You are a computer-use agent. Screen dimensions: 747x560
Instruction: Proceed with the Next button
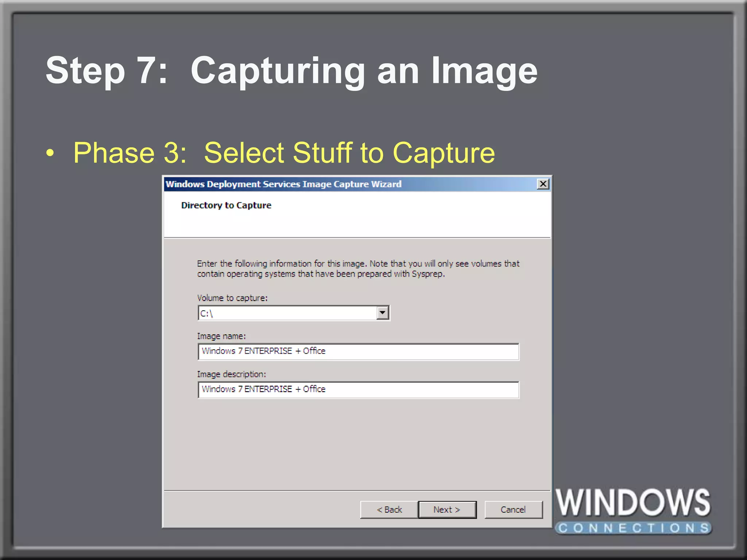[x=447, y=509]
